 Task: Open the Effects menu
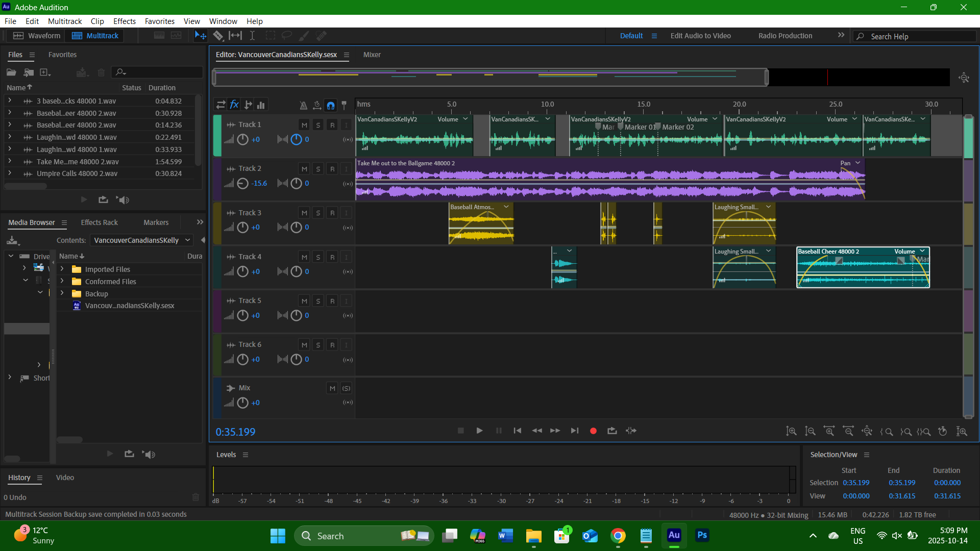pyautogui.click(x=124, y=21)
